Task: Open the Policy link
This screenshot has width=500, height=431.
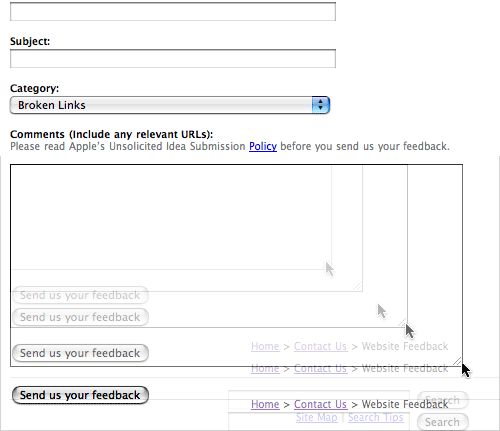Action: (x=263, y=146)
